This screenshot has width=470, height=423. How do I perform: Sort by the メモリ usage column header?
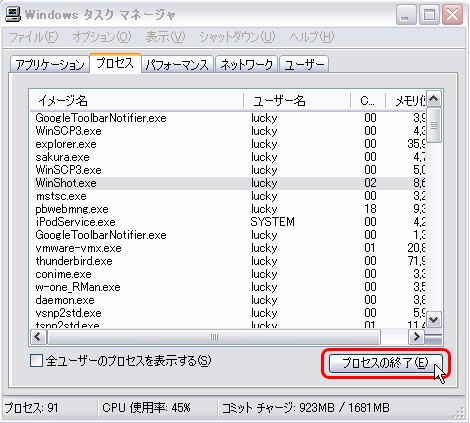pyautogui.click(x=406, y=100)
